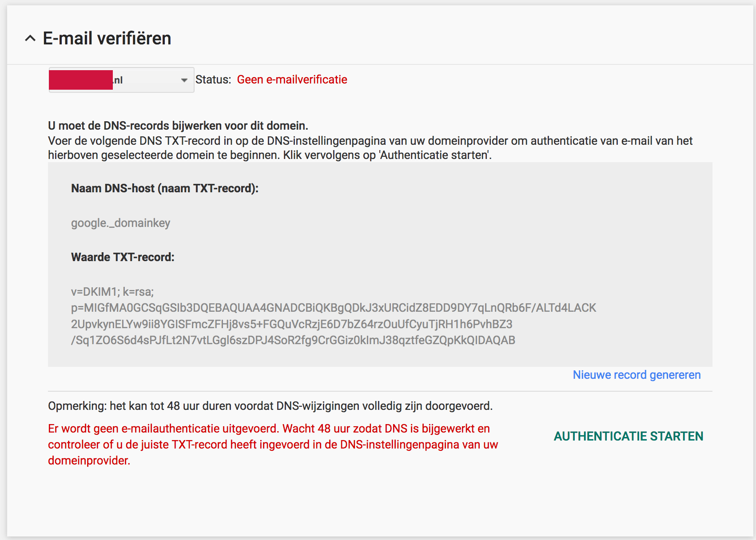Click the Nieuwe record genereren link
Screen dimensions: 756x540
(x=637, y=375)
